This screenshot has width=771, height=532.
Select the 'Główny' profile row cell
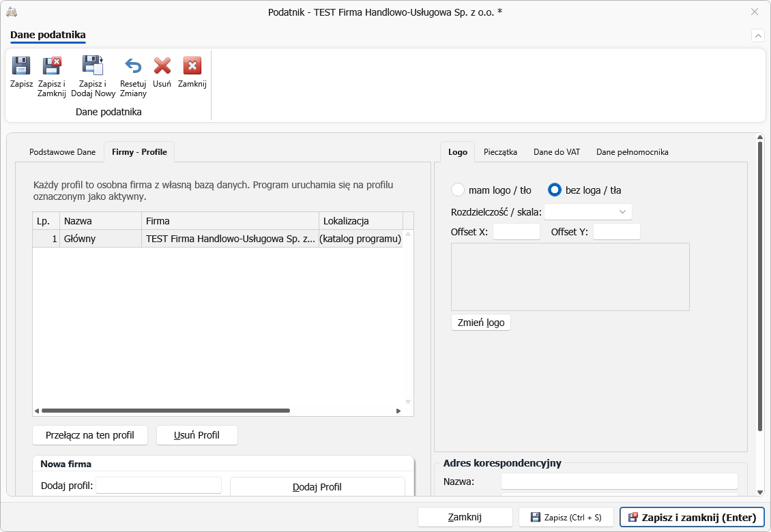point(100,239)
